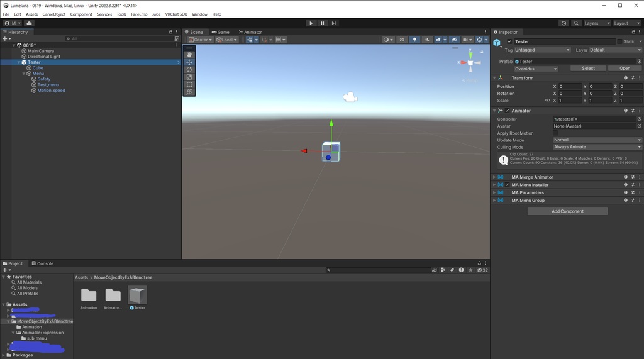Open the Transform component help icon

click(626, 77)
